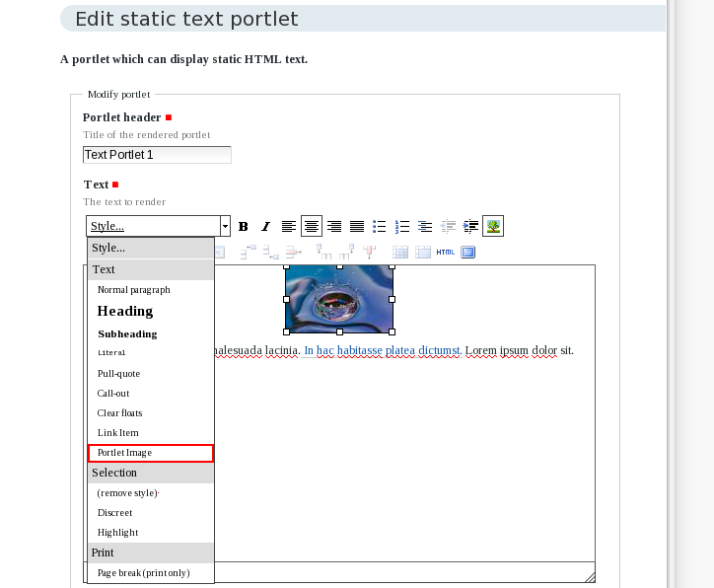Click the active align center button
The image size is (714, 588).
click(312, 226)
